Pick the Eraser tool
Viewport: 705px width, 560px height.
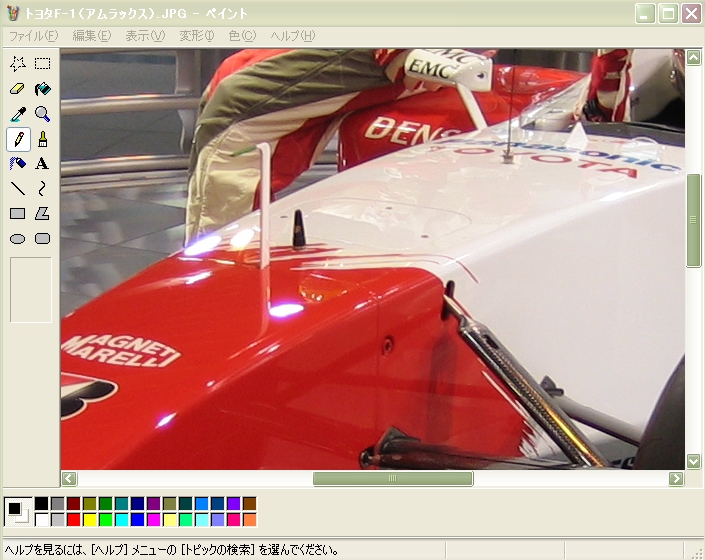[x=17, y=89]
